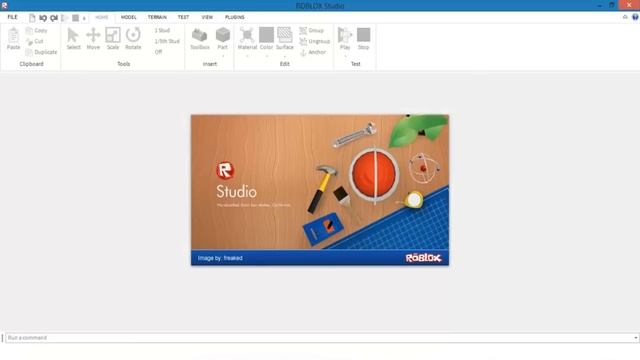Click the Group button
The height and width of the screenshot is (360, 640).
[311, 31]
